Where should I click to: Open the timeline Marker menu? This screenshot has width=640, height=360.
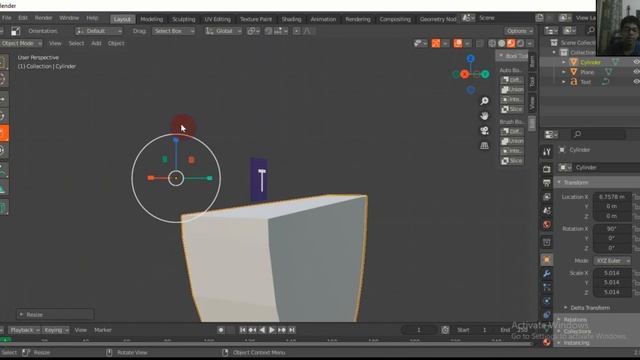[103, 330]
